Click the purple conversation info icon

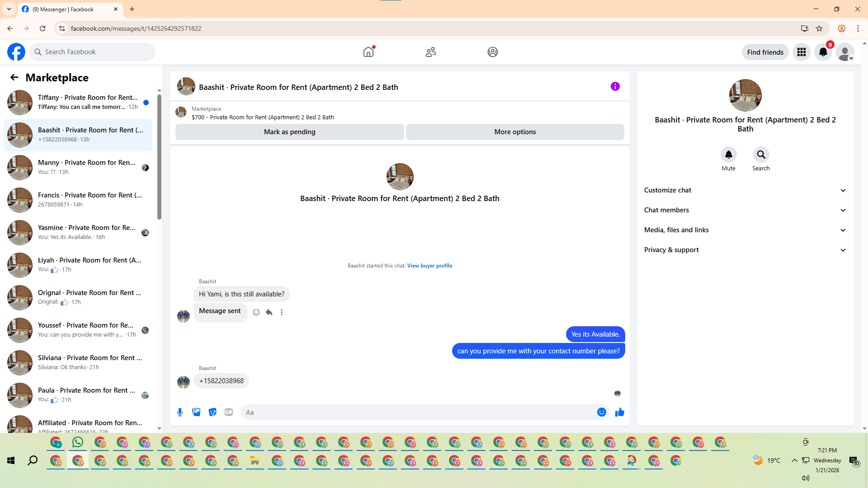pyautogui.click(x=615, y=86)
